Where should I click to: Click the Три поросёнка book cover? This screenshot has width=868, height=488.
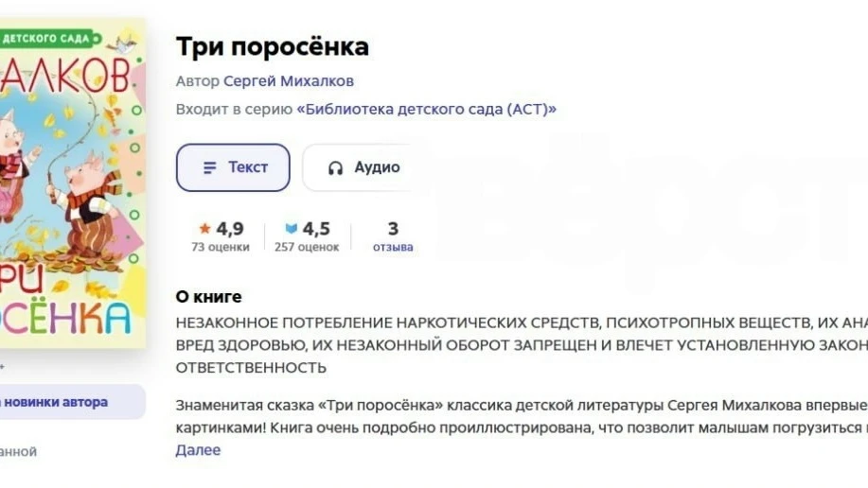coord(73,183)
